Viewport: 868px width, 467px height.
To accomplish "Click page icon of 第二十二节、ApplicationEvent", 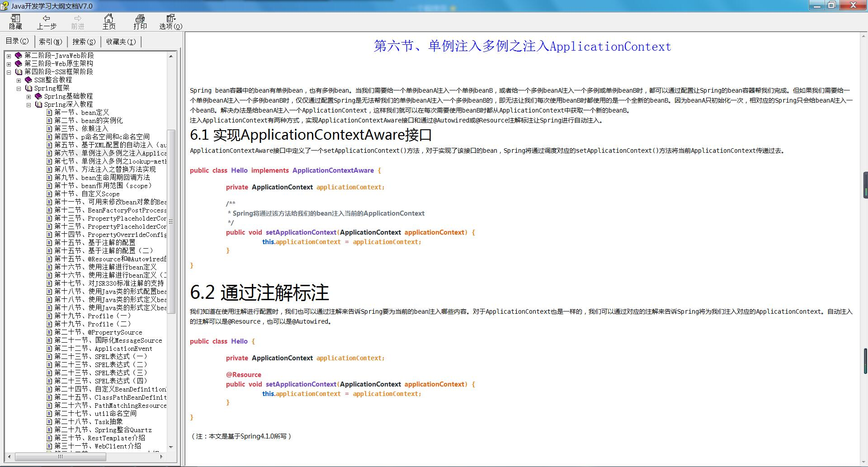I will tap(49, 349).
